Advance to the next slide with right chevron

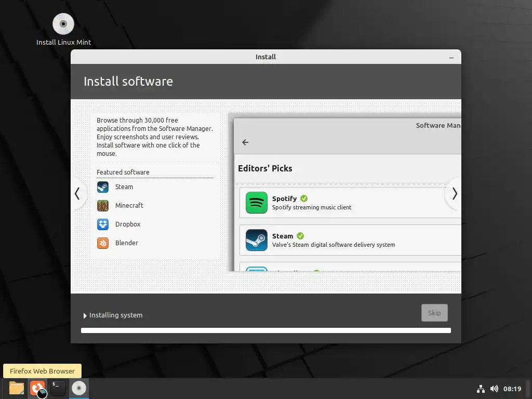click(455, 194)
